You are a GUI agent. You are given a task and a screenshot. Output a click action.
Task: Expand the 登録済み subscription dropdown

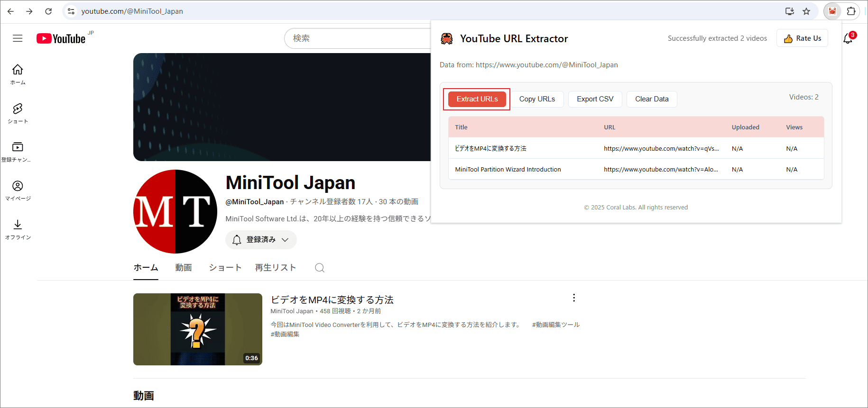[x=261, y=240]
